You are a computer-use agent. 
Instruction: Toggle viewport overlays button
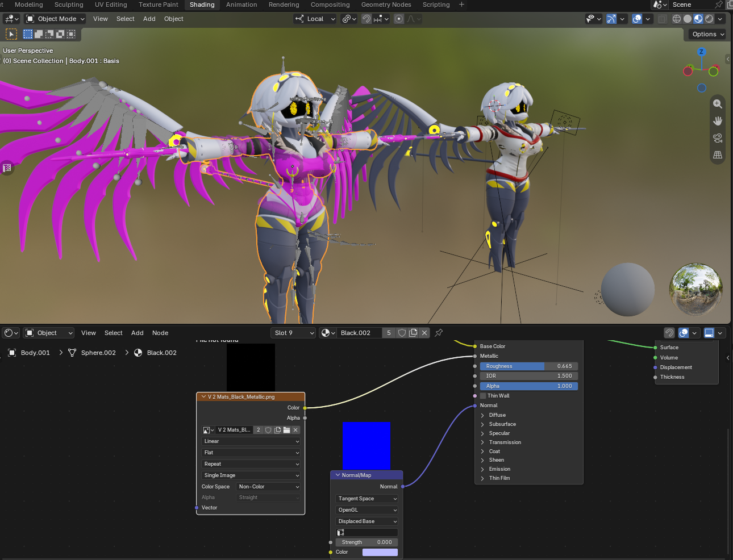pyautogui.click(x=637, y=19)
